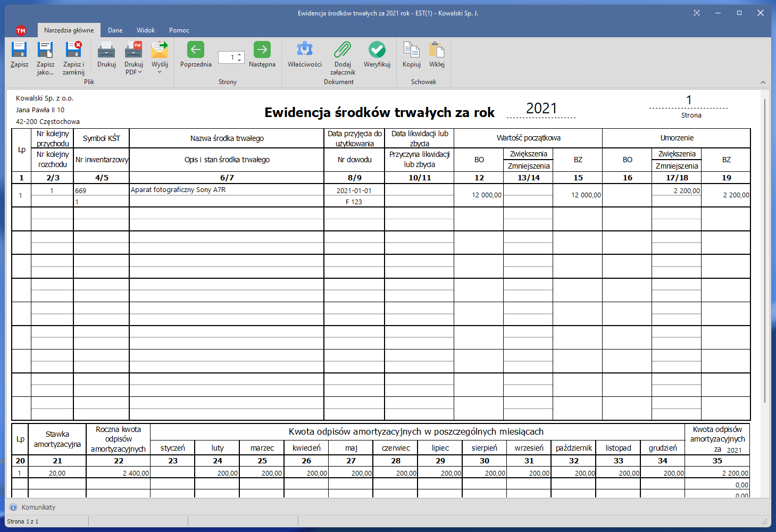This screenshot has height=532, width=776.
Task: Switch to the Dane tab
Action: (115, 30)
